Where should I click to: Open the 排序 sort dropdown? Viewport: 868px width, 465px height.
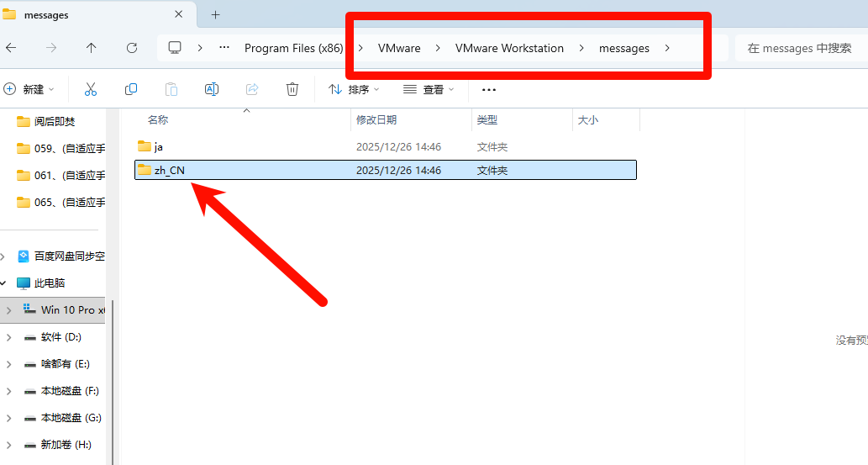click(354, 89)
